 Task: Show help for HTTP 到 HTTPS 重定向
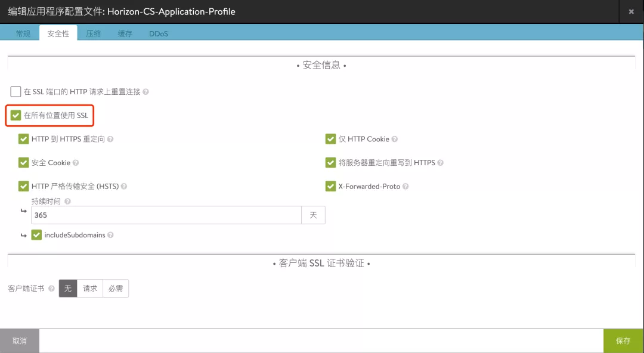tap(110, 140)
